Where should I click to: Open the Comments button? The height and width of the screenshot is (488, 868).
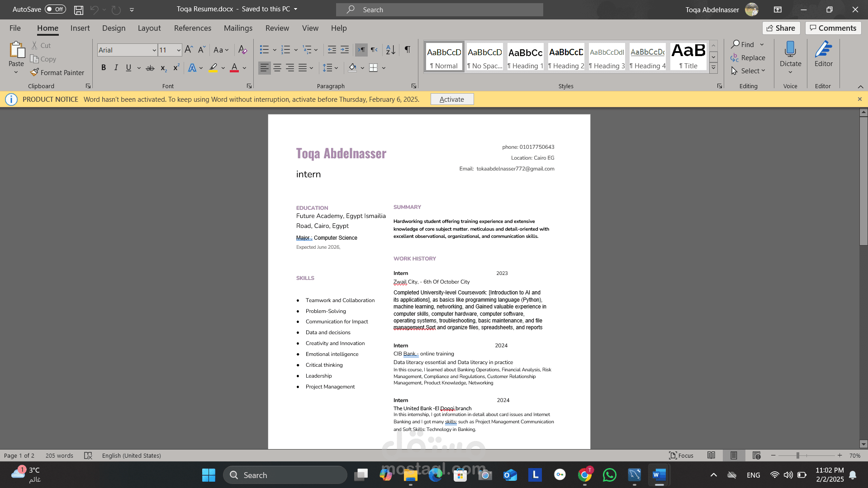(833, 28)
